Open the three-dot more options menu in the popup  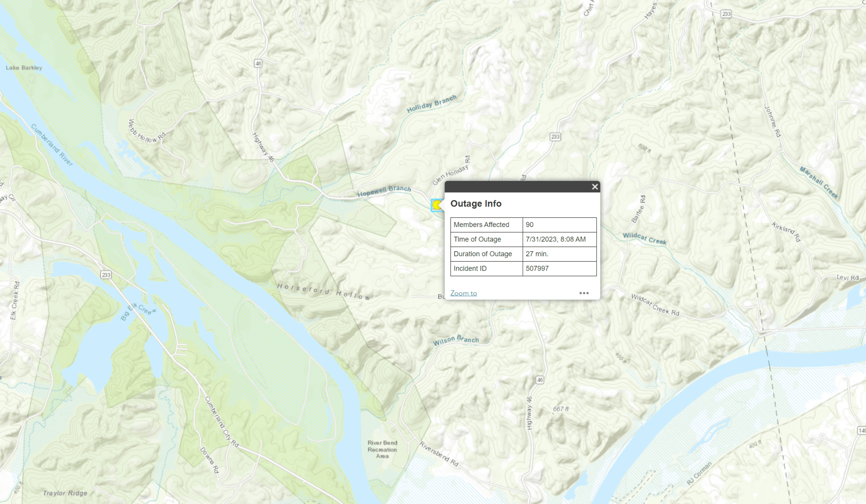(584, 293)
